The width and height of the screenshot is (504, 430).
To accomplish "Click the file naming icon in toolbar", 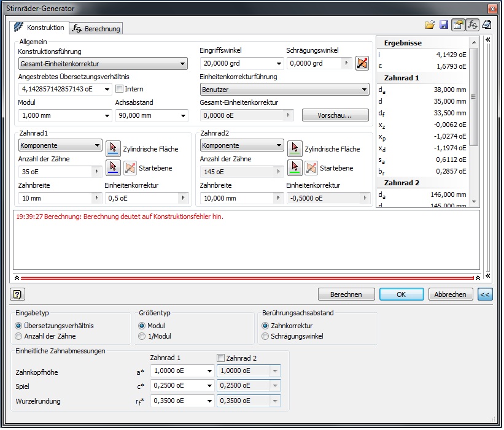I will (x=460, y=25).
